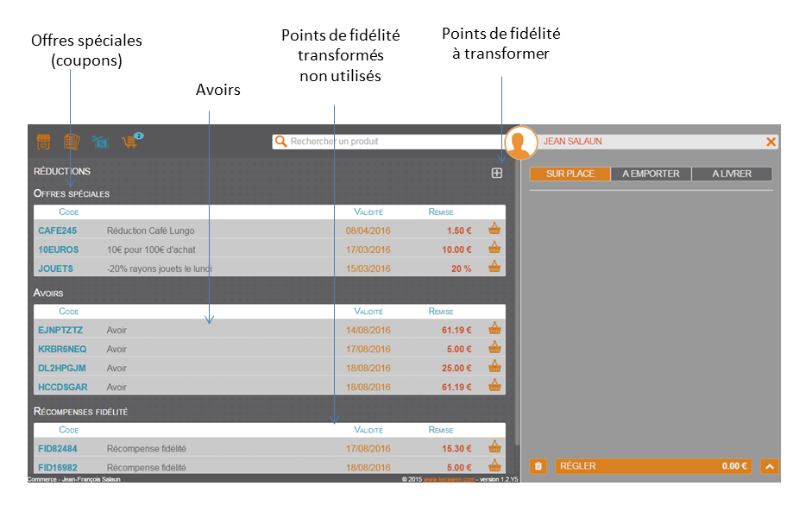The image size is (812, 505).
Task: Add KRBR6NEQ credit note to basket
Action: tap(494, 347)
